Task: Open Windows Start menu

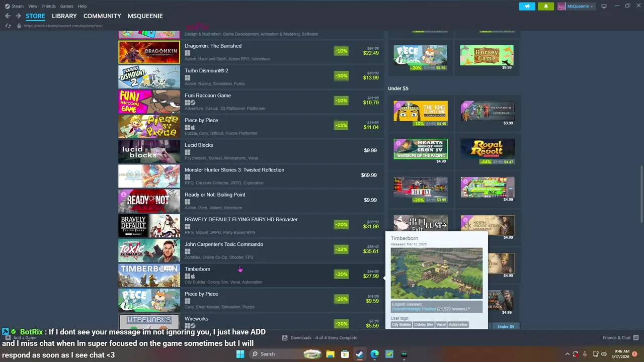Action: [240, 354]
